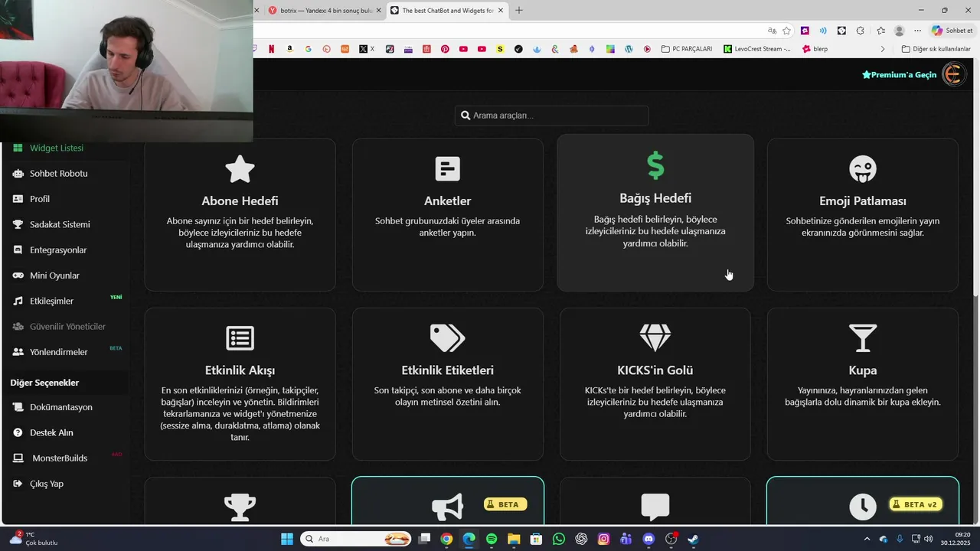Click the Dokümantasyon book icon
The width and height of the screenshot is (980, 551).
click(x=18, y=407)
